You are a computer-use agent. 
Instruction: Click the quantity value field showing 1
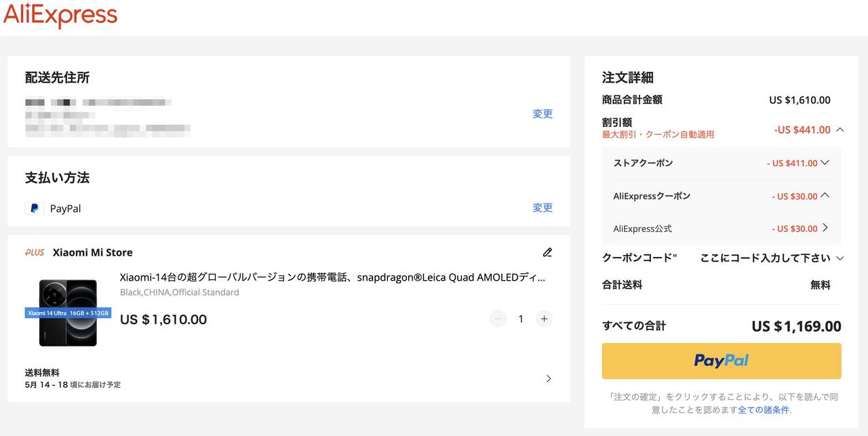tap(521, 319)
